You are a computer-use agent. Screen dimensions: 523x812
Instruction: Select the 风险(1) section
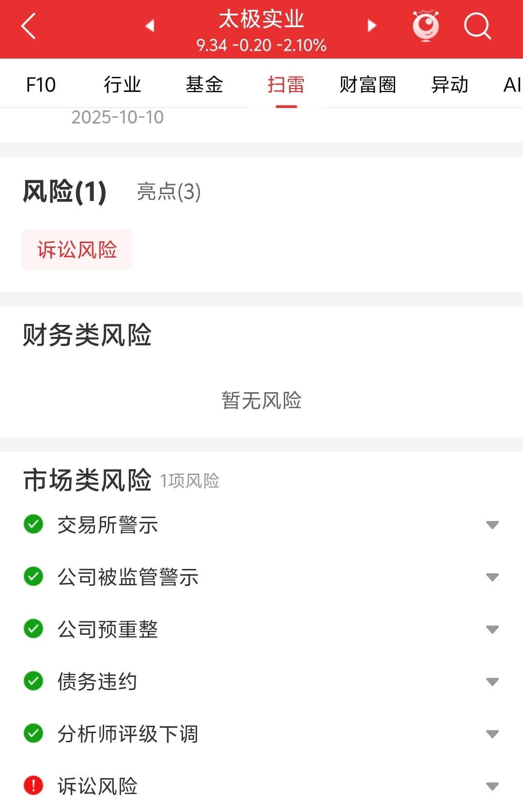64,191
